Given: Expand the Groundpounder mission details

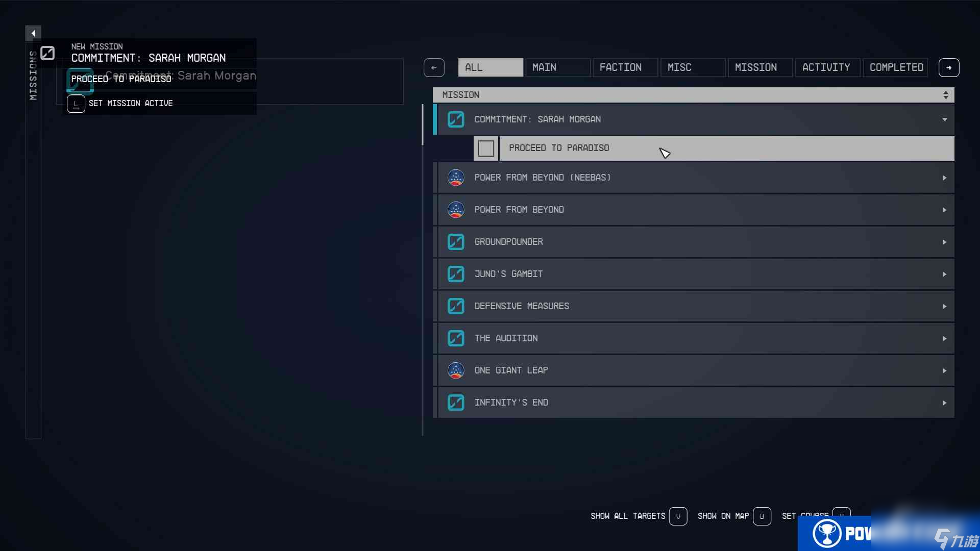Looking at the screenshot, I should point(944,241).
